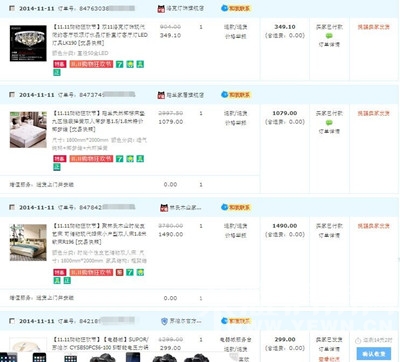Open 订单详情 for the bed order
Viewport: 400px width, 362px height.
(329, 235)
